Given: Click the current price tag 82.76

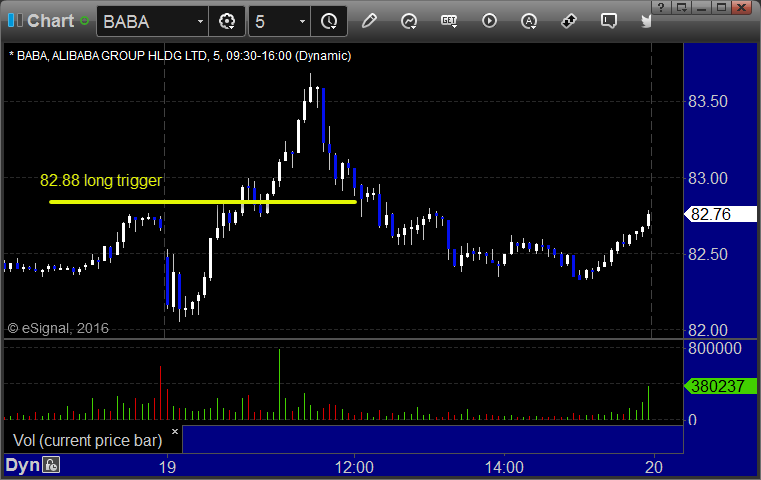Looking at the screenshot, I should tap(721, 214).
